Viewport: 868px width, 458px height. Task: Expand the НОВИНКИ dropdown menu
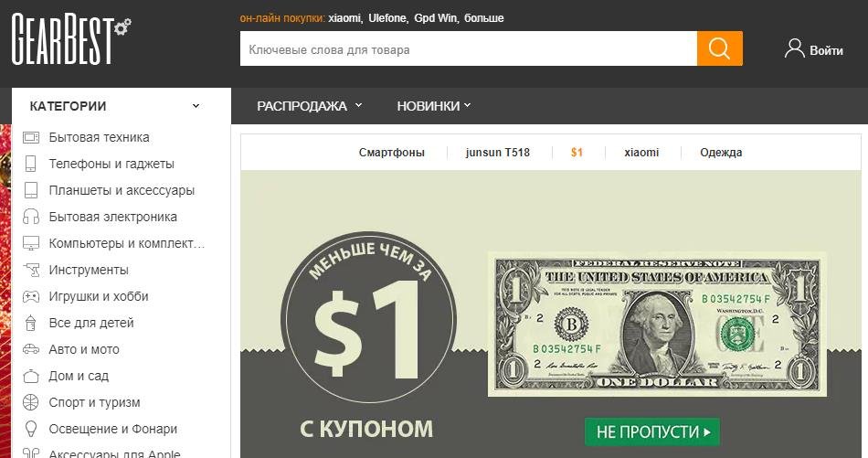coord(433,106)
